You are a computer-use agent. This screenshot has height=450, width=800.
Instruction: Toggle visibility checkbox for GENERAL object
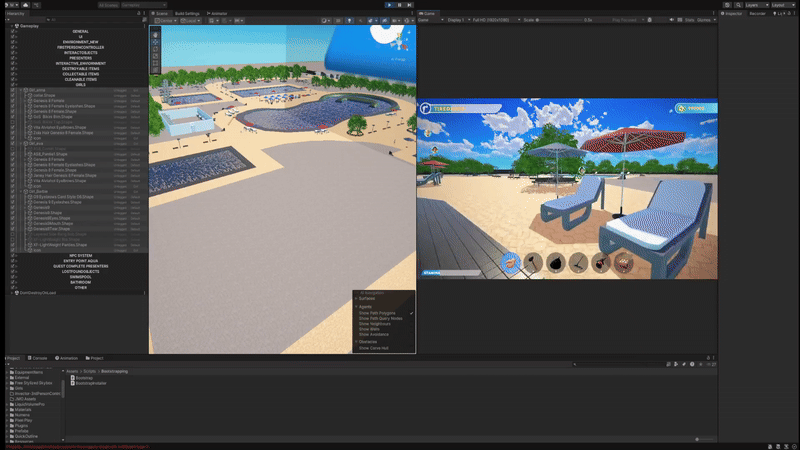14,32
